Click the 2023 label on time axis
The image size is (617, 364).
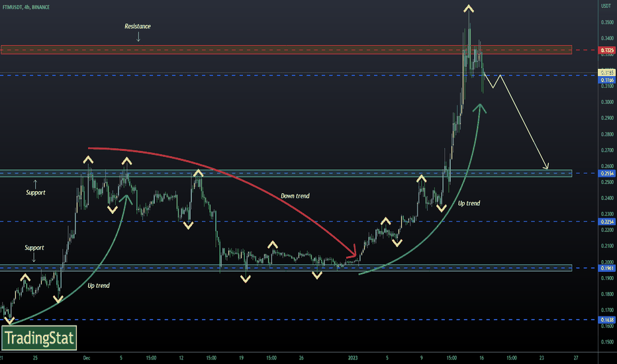pos(353,358)
